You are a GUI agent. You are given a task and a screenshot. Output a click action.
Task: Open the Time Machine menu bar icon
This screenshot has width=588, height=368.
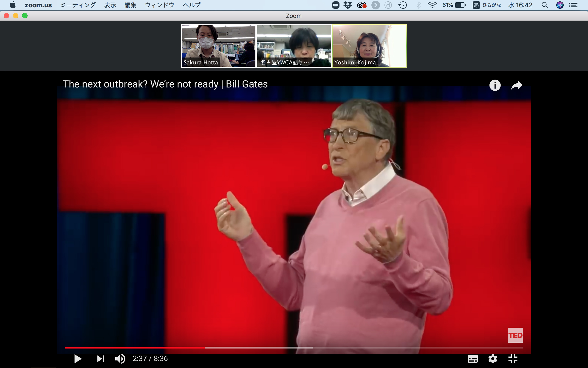403,5
